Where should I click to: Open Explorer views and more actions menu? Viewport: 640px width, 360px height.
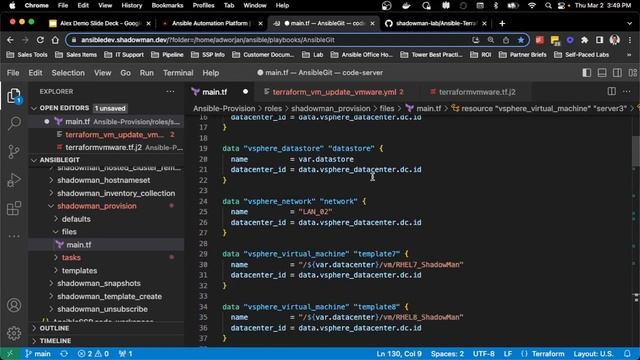(170, 91)
